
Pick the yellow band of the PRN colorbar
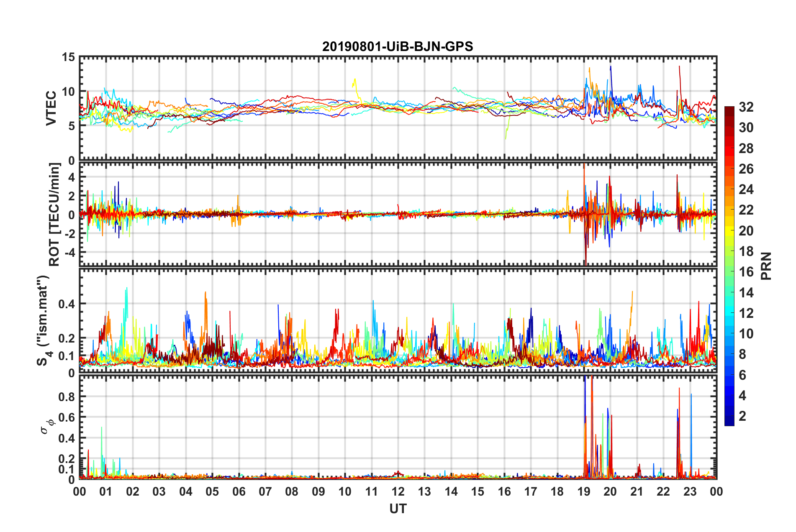pos(729,231)
